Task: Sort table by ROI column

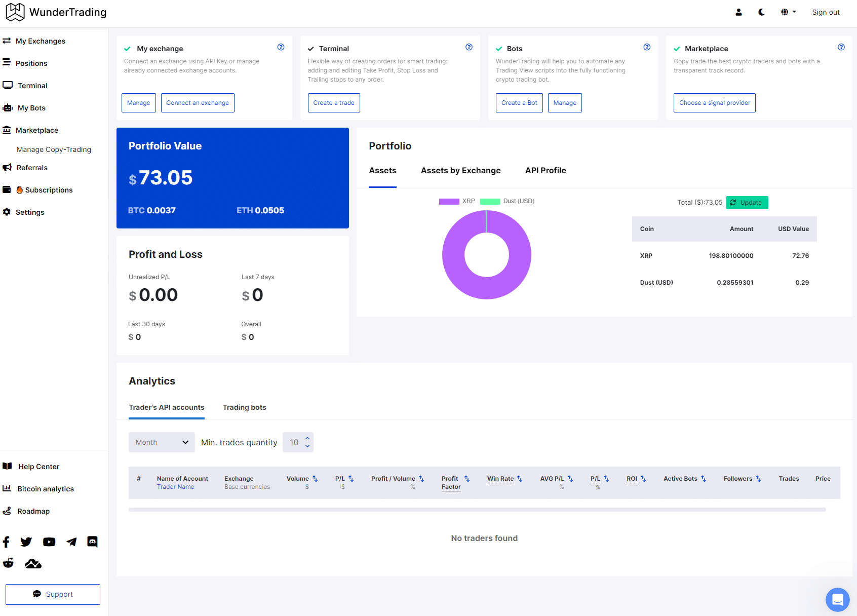Action: (x=643, y=479)
